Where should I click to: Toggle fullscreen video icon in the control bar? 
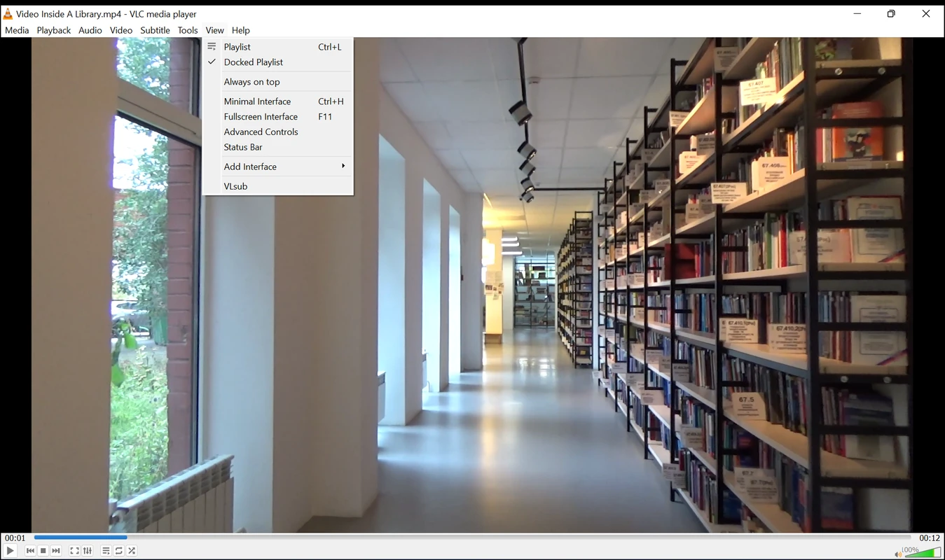click(x=74, y=551)
